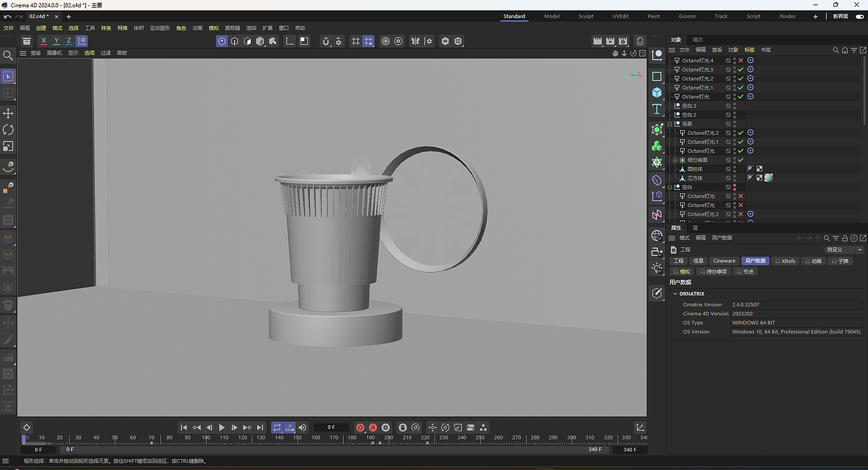868x470 pixels.
Task: Disable Octane灯光.3 green checkmark
Action: coord(741,69)
